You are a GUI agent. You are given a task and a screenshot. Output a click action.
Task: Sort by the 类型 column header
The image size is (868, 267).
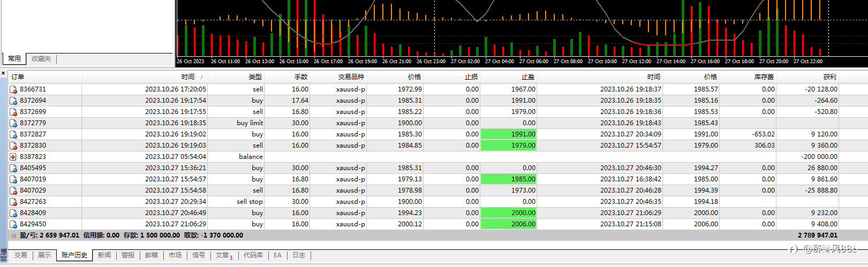point(235,77)
